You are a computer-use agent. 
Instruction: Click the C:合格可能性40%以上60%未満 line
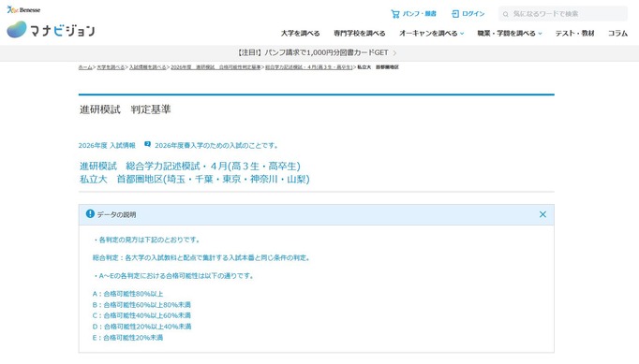click(x=141, y=315)
